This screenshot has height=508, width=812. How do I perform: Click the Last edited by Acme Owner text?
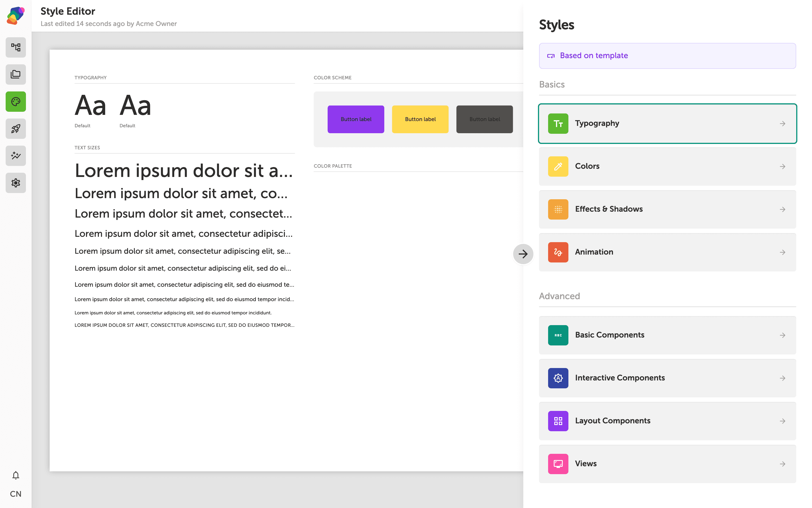click(x=109, y=23)
